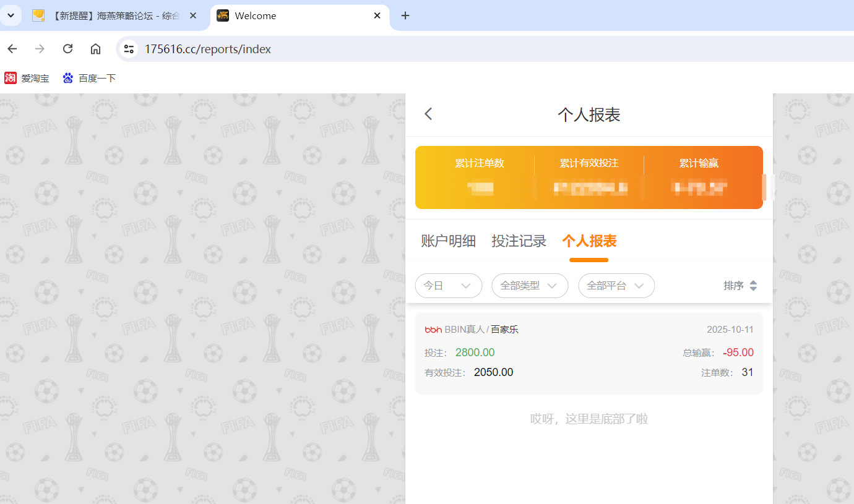Click the 百度一下 bookmark icon
854x504 pixels.
click(x=67, y=78)
